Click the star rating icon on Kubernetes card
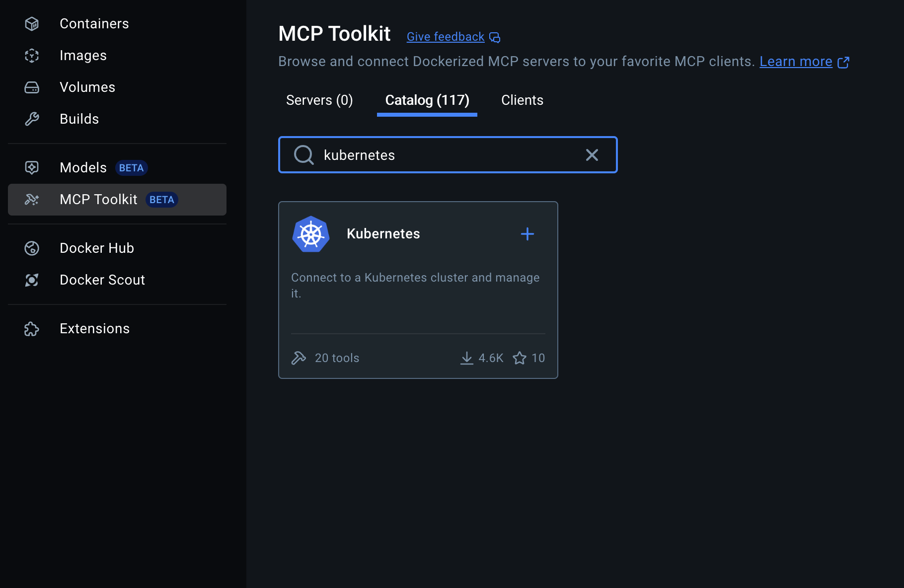Image resolution: width=904 pixels, height=588 pixels. tap(520, 358)
